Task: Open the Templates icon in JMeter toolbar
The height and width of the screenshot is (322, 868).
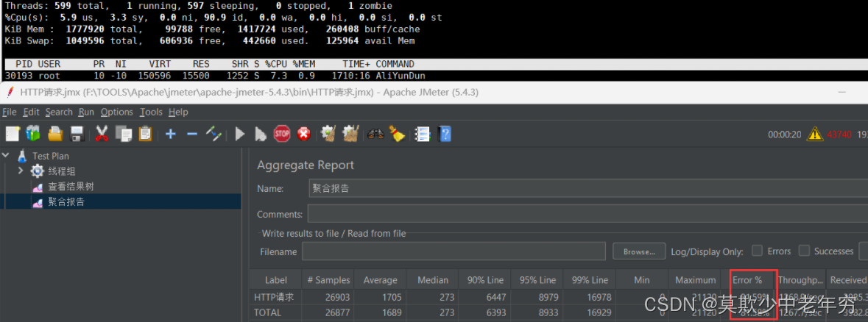Action: tap(33, 134)
